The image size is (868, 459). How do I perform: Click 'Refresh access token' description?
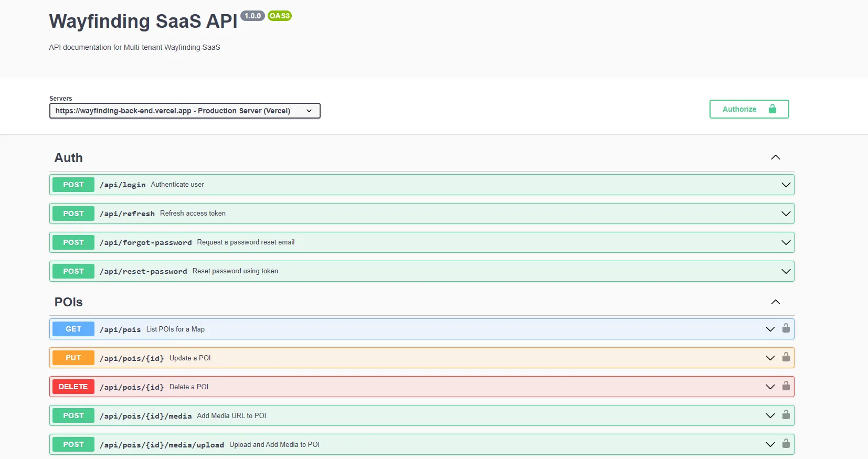pyautogui.click(x=193, y=213)
